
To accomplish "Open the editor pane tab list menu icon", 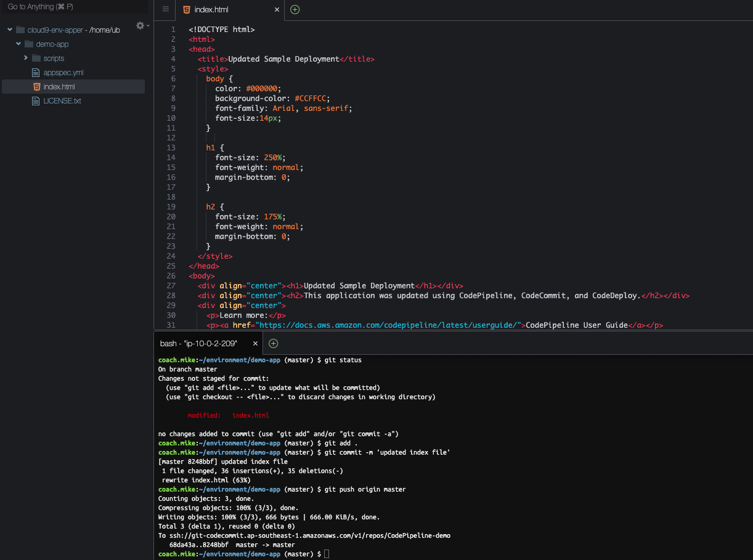I will click(x=165, y=9).
